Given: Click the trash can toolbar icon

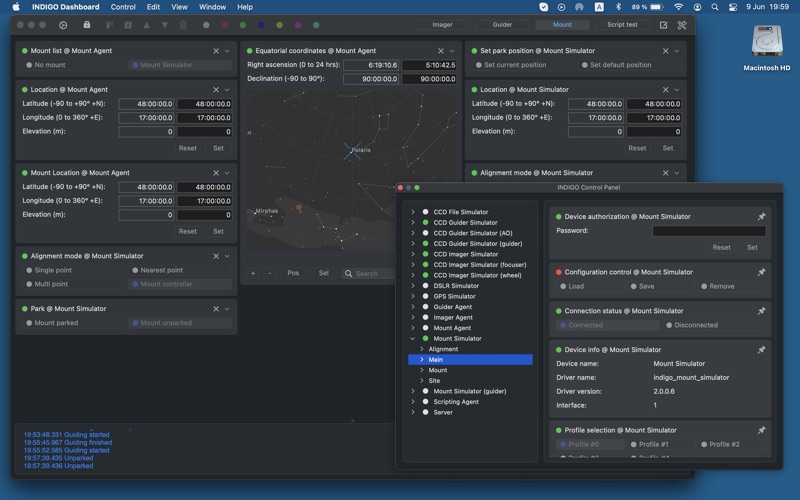Looking at the screenshot, I should tap(183, 25).
